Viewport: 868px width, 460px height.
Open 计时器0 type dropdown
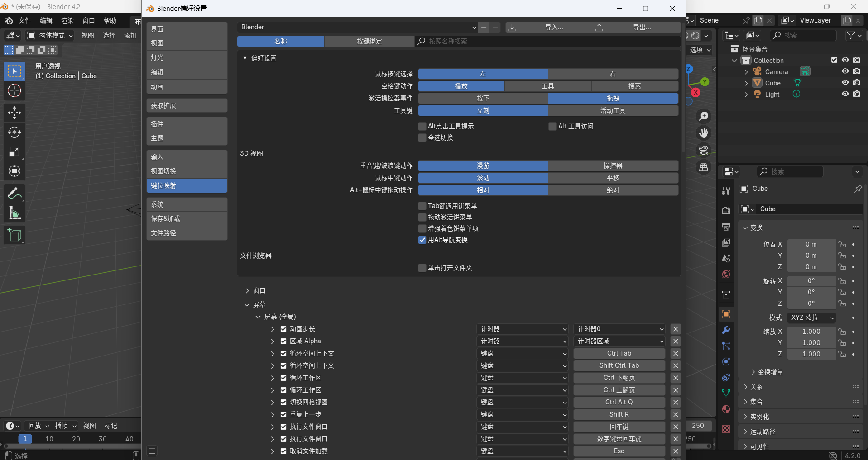coord(619,329)
